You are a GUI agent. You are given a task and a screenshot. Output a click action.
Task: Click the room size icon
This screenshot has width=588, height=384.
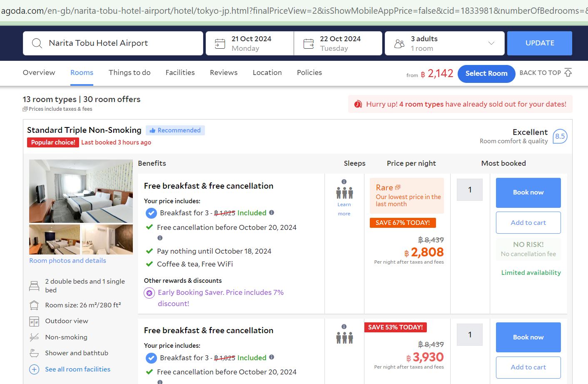point(34,305)
